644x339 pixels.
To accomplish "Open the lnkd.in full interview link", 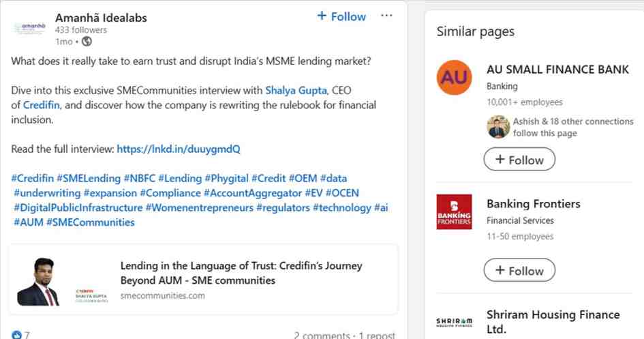I will click(x=179, y=149).
